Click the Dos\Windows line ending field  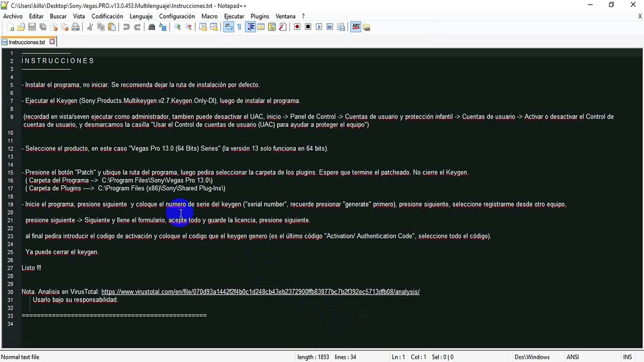click(532, 357)
